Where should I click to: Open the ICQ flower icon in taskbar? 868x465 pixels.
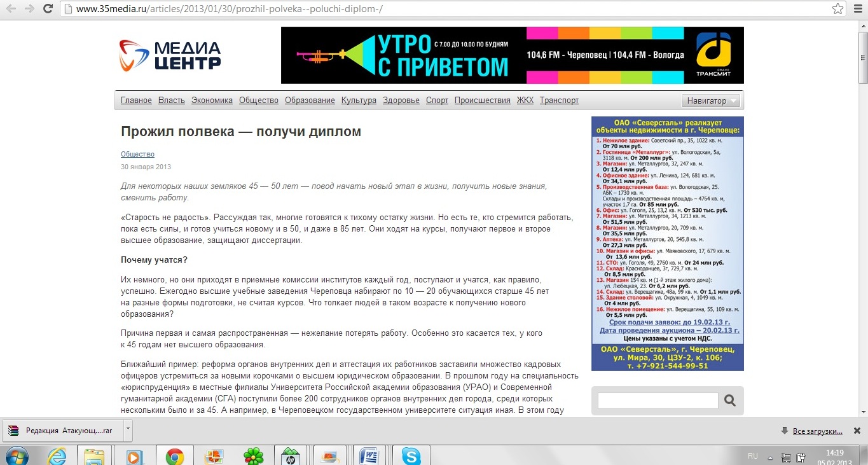254,456
